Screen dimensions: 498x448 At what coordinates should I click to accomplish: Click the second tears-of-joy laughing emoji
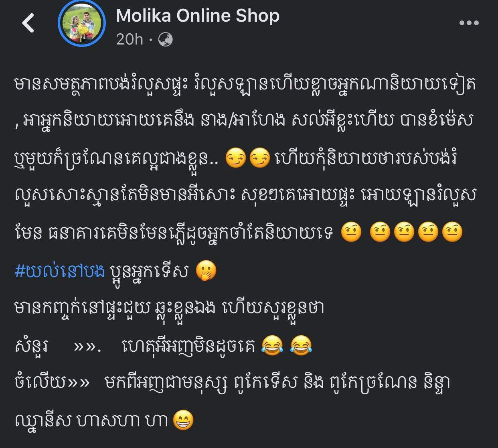[x=301, y=346]
